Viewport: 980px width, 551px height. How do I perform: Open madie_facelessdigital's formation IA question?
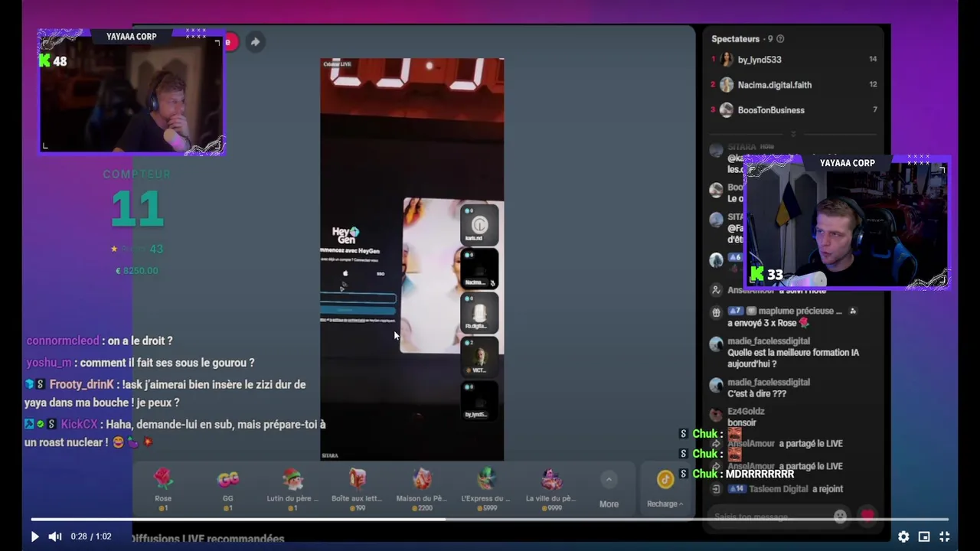click(x=793, y=358)
